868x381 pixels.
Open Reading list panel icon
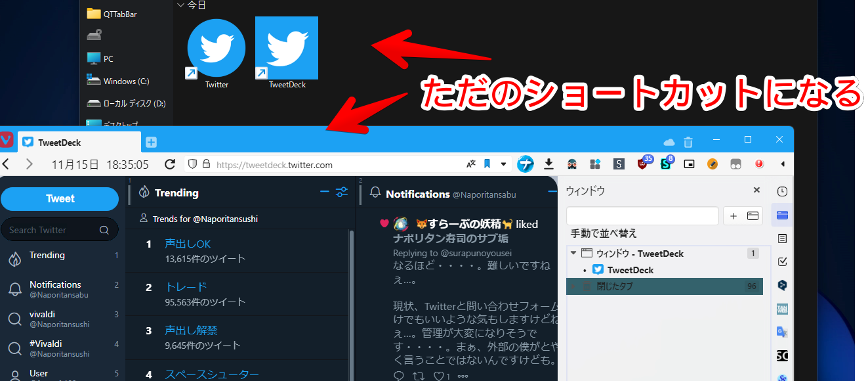click(782, 238)
